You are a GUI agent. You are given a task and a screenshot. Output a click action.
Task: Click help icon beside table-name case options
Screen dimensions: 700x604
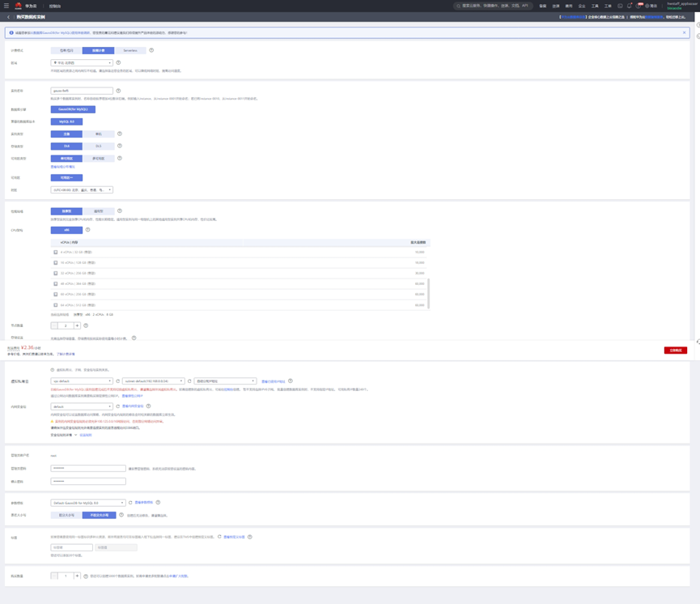121,515
